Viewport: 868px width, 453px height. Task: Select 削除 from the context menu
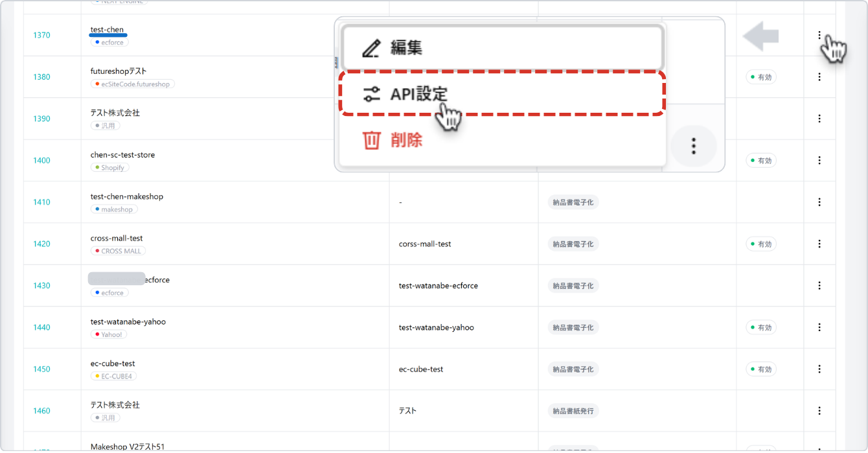[x=406, y=140]
